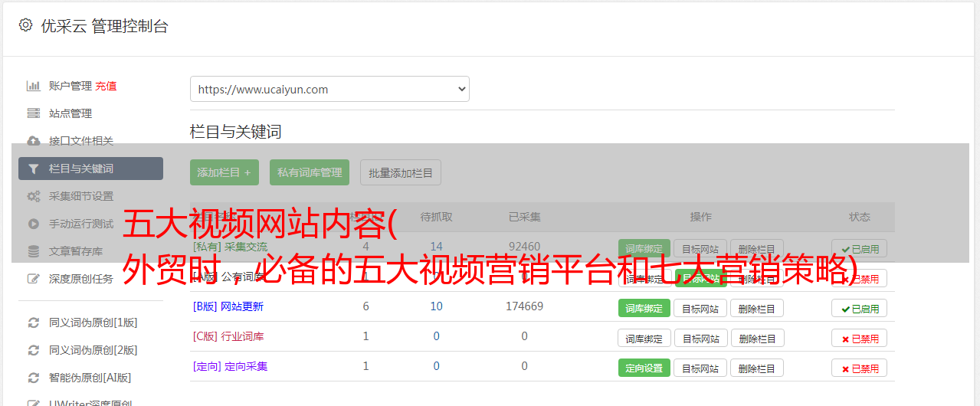Click the 批量添加栏目 button
The image size is (980, 406).
[x=401, y=172]
